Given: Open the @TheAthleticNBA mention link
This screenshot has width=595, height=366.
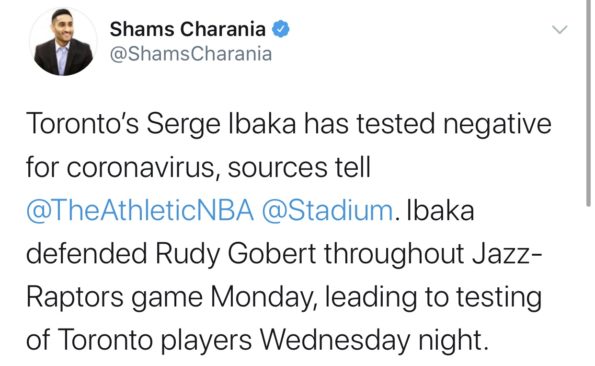Looking at the screenshot, I should pyautogui.click(x=140, y=211).
